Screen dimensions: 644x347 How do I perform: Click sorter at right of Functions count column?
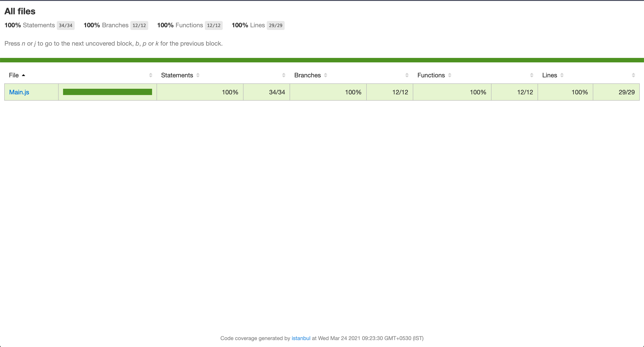532,75
